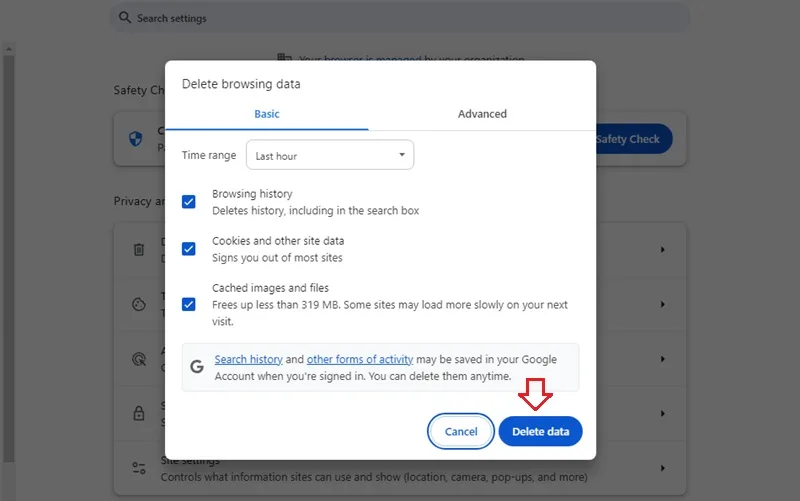Screen dimensions: 800x501
Task: Switch to the Advanced tab
Action: point(482,114)
